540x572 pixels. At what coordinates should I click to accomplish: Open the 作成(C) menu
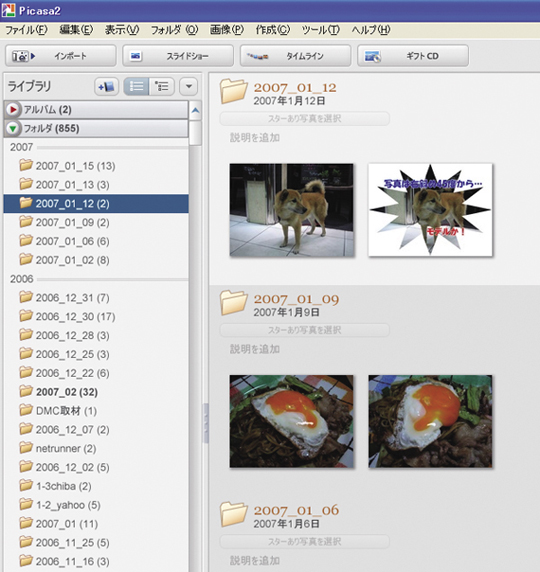click(x=273, y=30)
